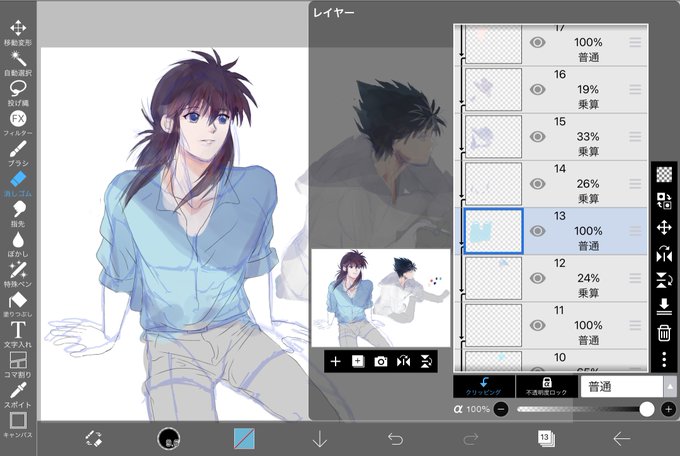Open the current color swatch in bottom bar
This screenshot has width=680, height=456.
click(x=244, y=439)
